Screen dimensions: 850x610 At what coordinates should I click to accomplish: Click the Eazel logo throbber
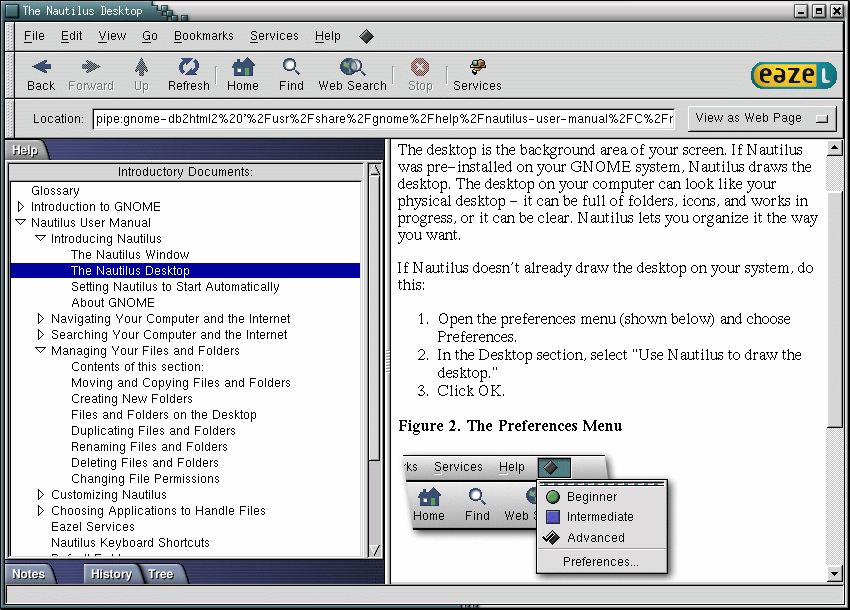tap(794, 75)
